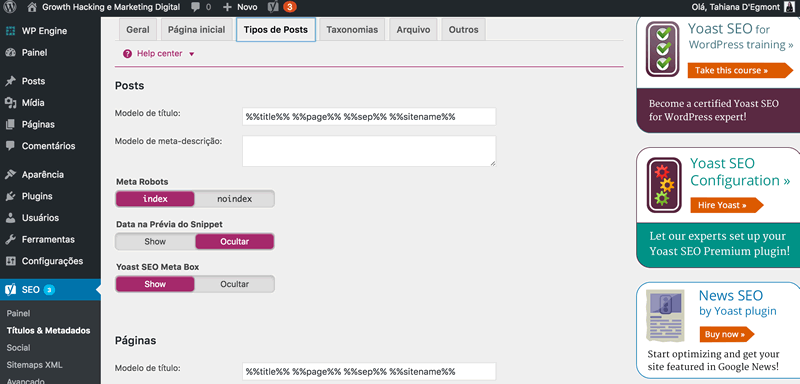This screenshot has width=800, height=384.
Task: Focus the Posts Modelo de título field
Action: coord(369,116)
